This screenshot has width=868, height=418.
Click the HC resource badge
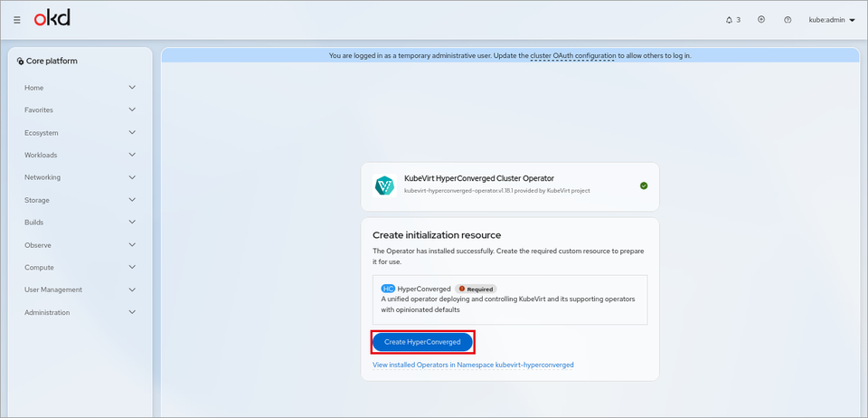388,289
